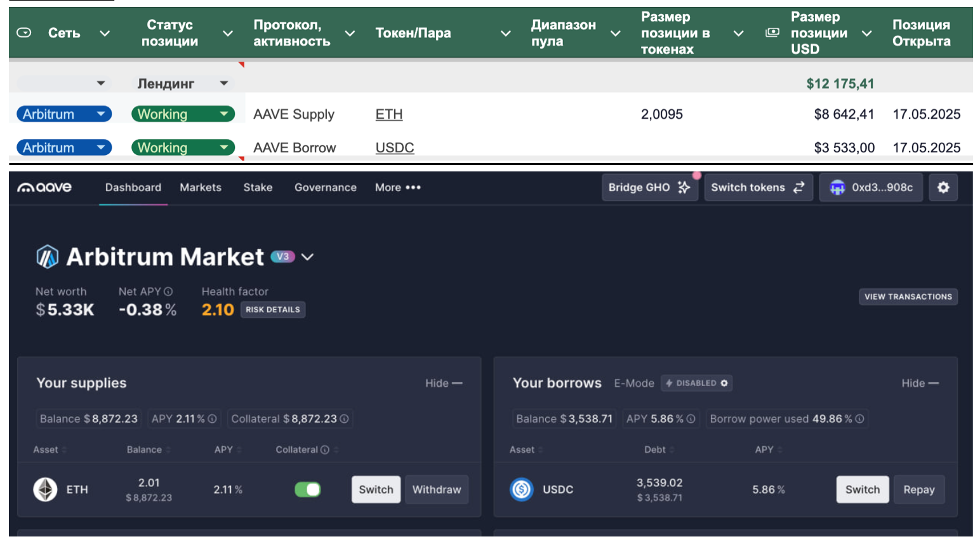The image size is (980, 546).
Task: Expand the Arbitrum Market selector chevron
Action: click(x=307, y=257)
